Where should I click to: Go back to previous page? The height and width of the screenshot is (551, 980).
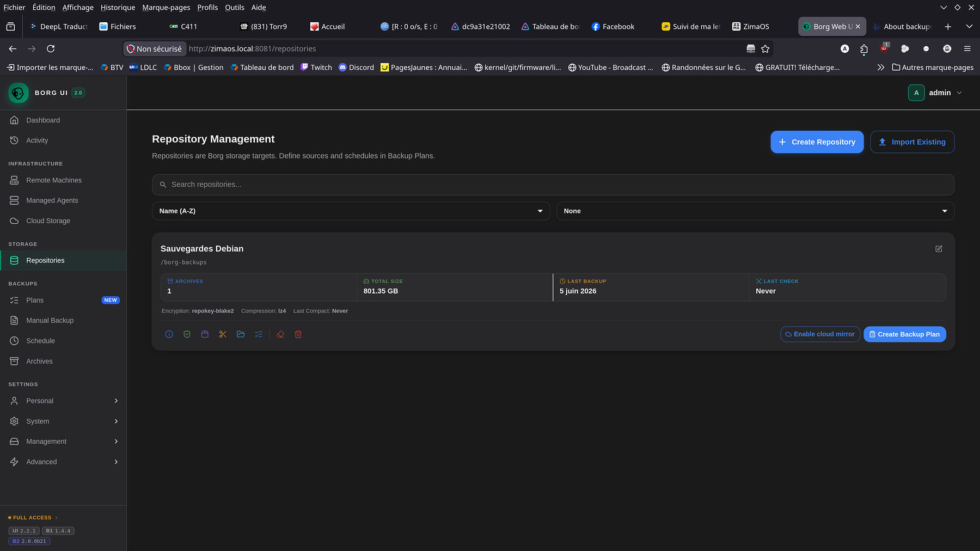[13, 49]
